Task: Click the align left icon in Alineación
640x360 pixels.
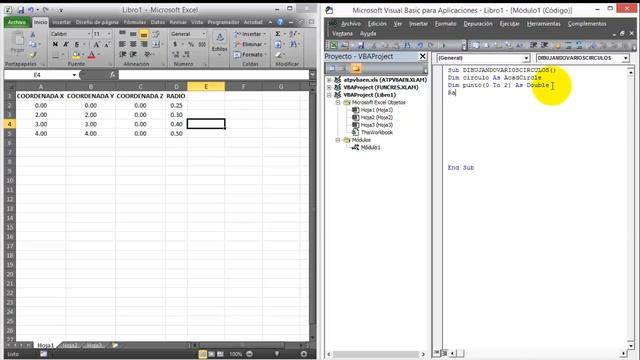Action: tap(122, 44)
